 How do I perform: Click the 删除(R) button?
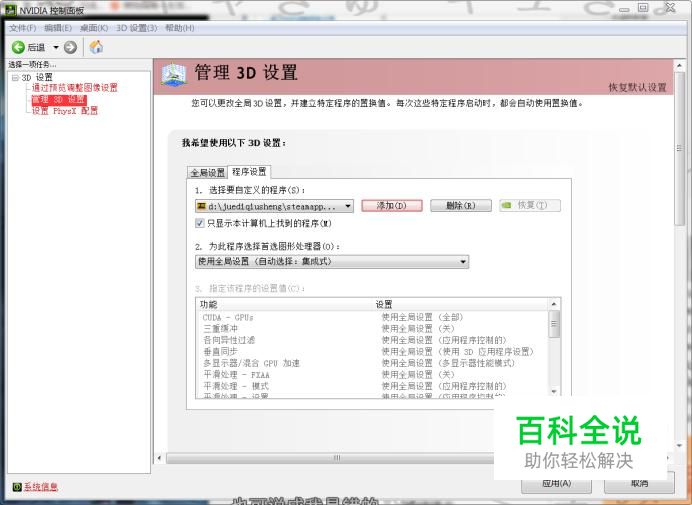[x=461, y=206]
